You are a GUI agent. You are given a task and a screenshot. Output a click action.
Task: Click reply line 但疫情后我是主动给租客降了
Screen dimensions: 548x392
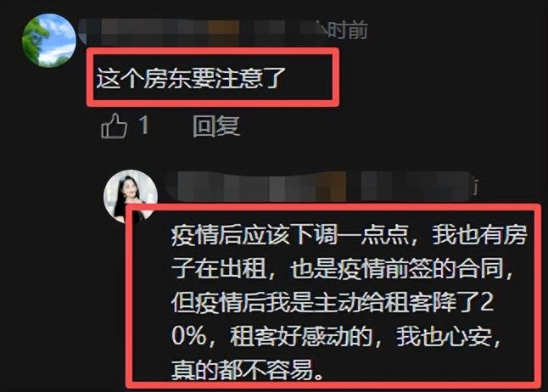333,302
